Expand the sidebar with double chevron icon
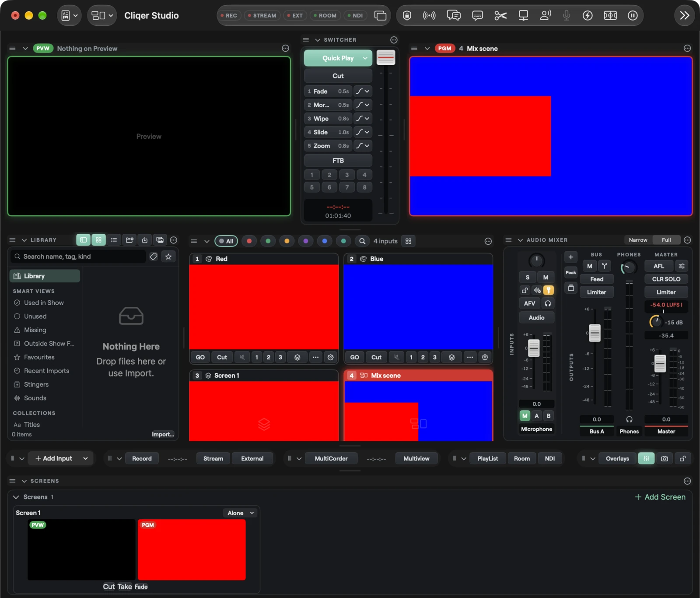This screenshot has width=700, height=598. point(684,16)
